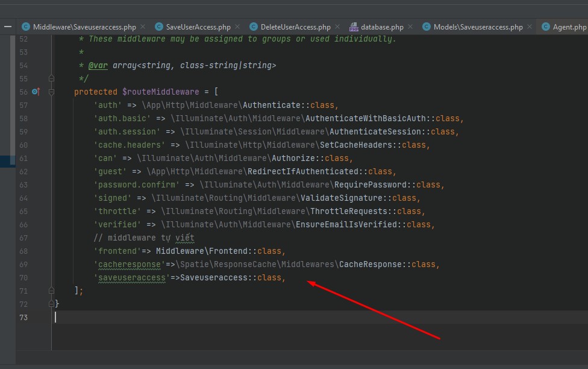Click the PHP file icon on database.php tab

(x=354, y=27)
